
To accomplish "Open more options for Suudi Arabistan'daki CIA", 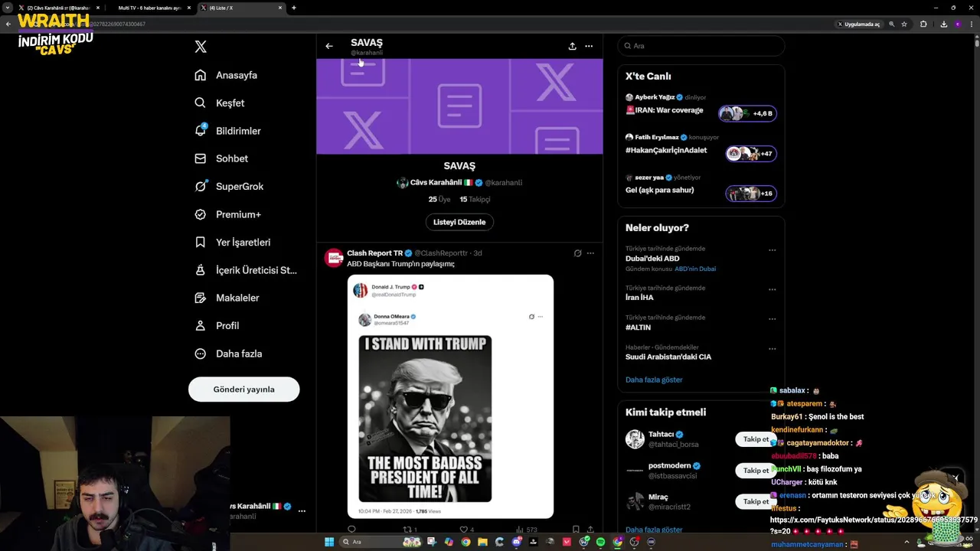I will (x=773, y=349).
